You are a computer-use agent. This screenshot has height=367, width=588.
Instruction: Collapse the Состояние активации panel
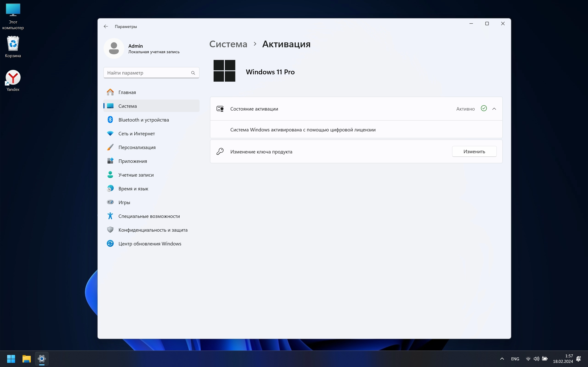coord(494,109)
